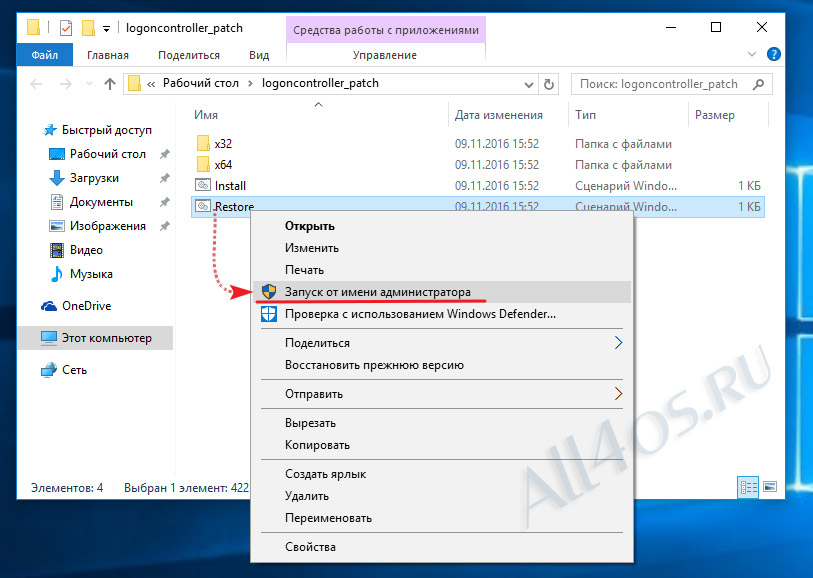
Task: Open the Управление ribbon tab
Action: (x=385, y=55)
